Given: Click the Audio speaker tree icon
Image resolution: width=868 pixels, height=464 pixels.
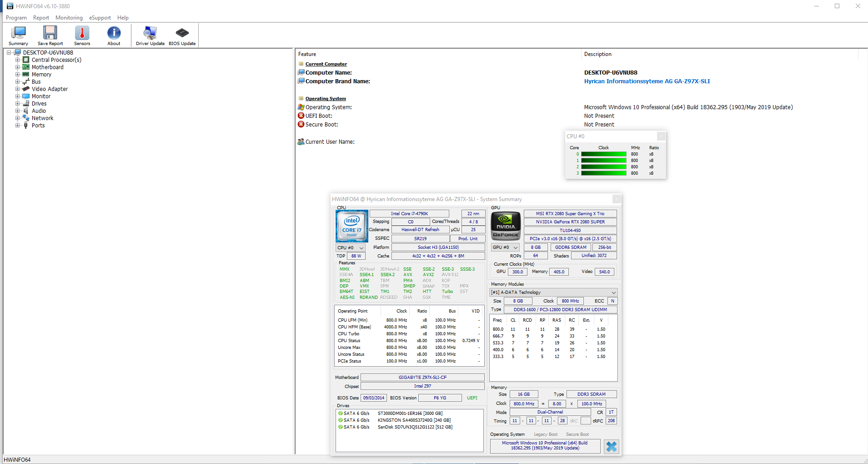Looking at the screenshot, I should [26, 111].
